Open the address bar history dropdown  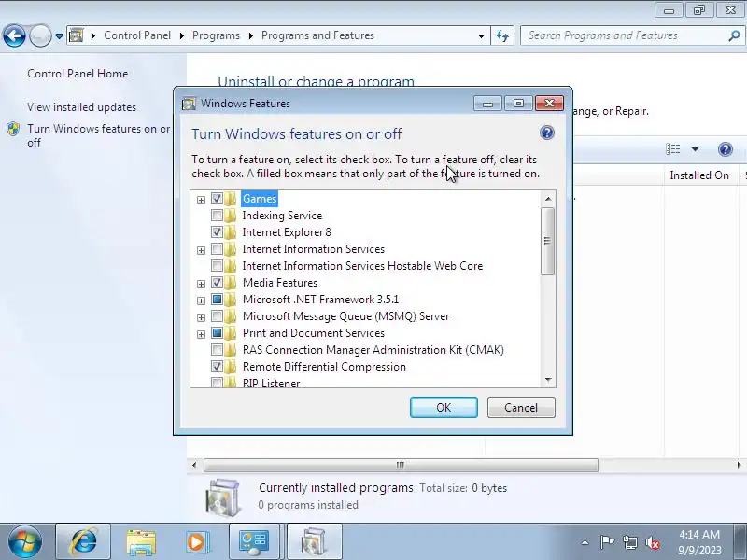[x=481, y=35]
